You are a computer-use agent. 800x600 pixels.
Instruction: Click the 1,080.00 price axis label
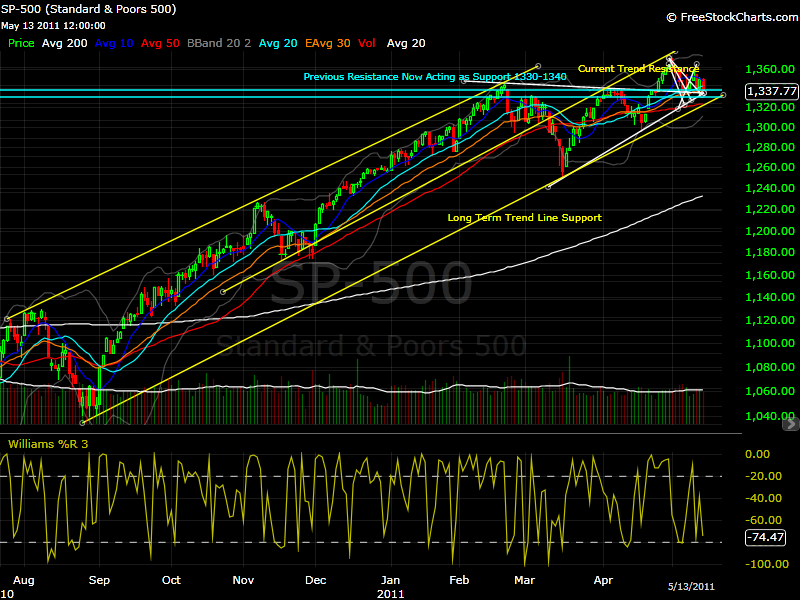pos(770,367)
